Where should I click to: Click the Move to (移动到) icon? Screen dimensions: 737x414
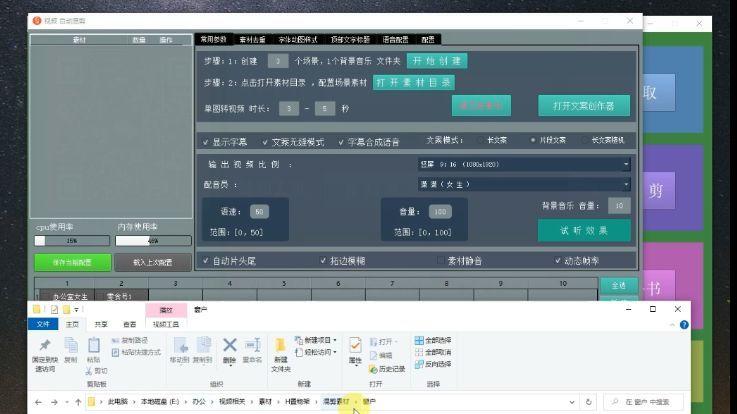click(x=180, y=345)
